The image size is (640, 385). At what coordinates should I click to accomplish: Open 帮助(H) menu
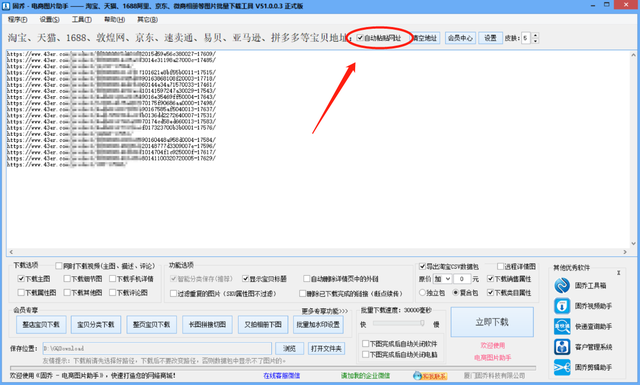pos(114,20)
